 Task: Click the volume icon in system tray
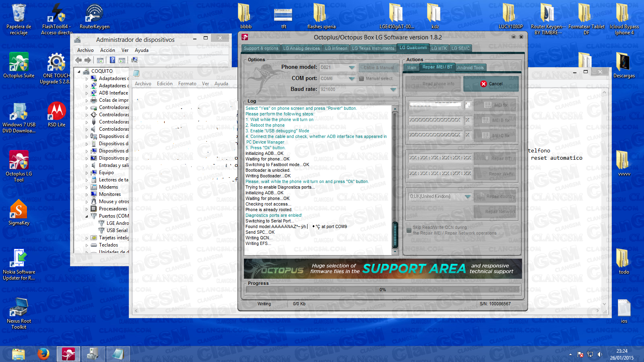pyautogui.click(x=600, y=354)
